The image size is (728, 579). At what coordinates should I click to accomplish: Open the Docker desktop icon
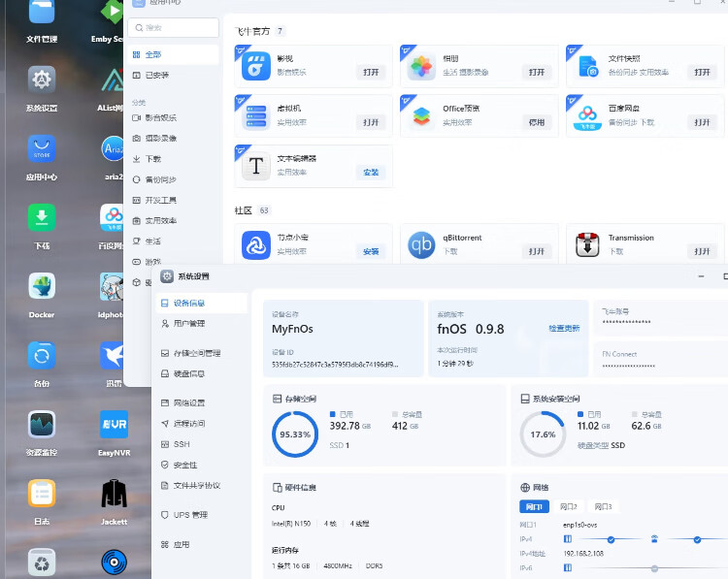(x=42, y=287)
